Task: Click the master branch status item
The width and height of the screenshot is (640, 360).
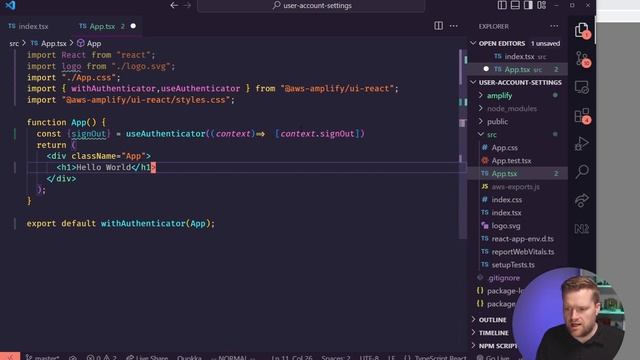Action: pyautogui.click(x=42, y=357)
